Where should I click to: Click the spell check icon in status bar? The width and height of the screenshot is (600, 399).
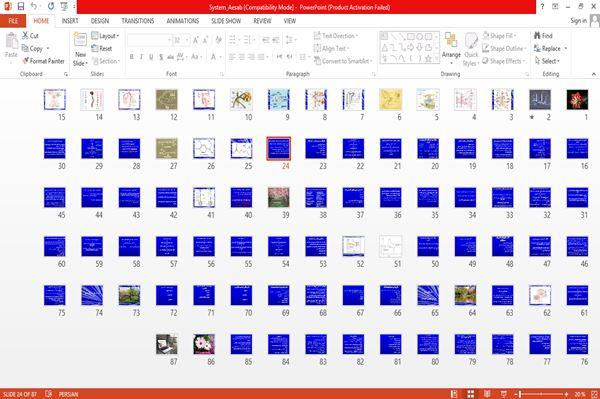click(x=49, y=394)
